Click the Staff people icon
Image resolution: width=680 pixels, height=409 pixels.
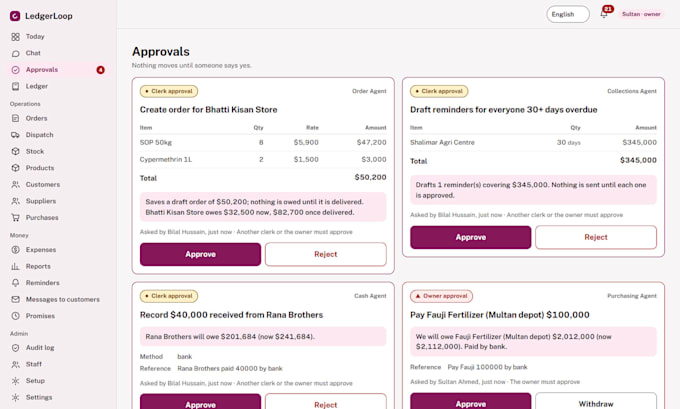point(15,364)
